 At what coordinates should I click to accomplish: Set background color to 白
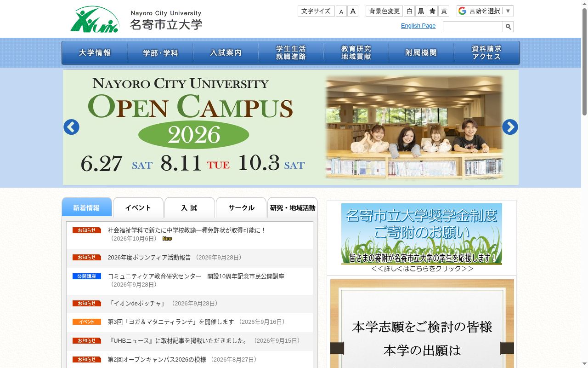click(409, 11)
